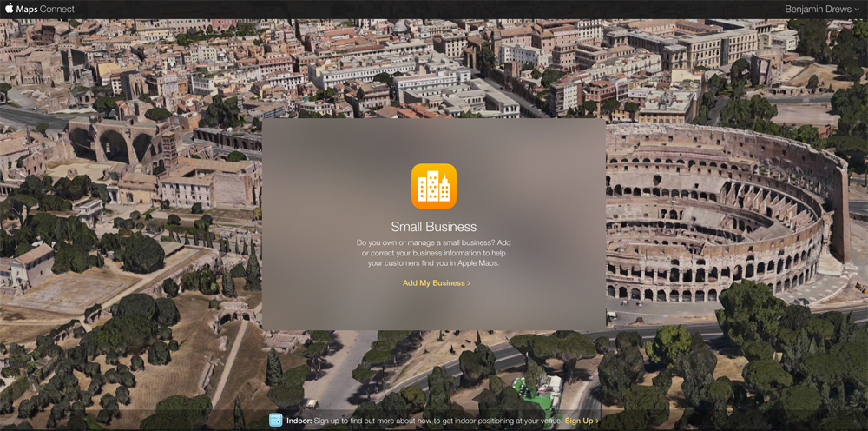Select the Small Business heading
This screenshot has width=868, height=431.
tap(433, 227)
